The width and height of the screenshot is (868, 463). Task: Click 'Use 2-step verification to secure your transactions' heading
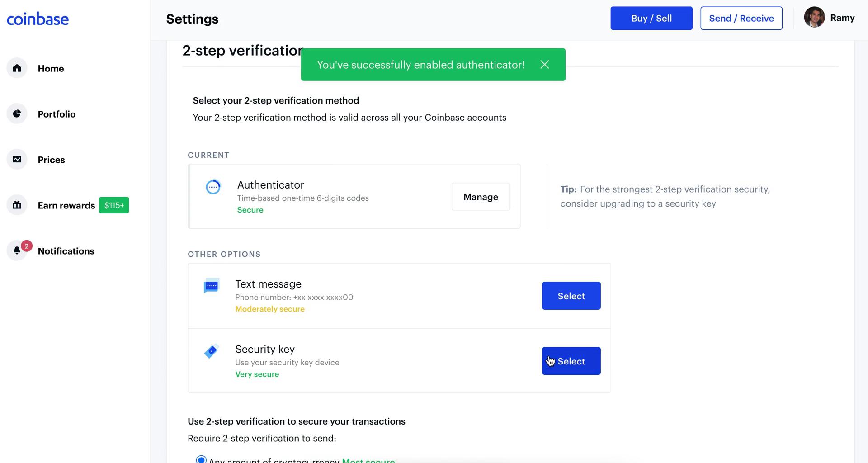(x=297, y=421)
